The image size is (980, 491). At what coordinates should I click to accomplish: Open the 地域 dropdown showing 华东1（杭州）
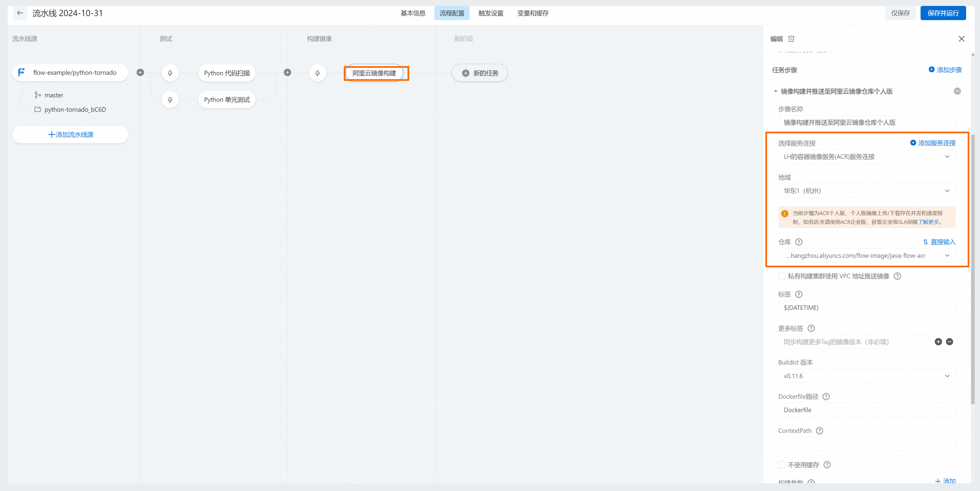(866, 191)
